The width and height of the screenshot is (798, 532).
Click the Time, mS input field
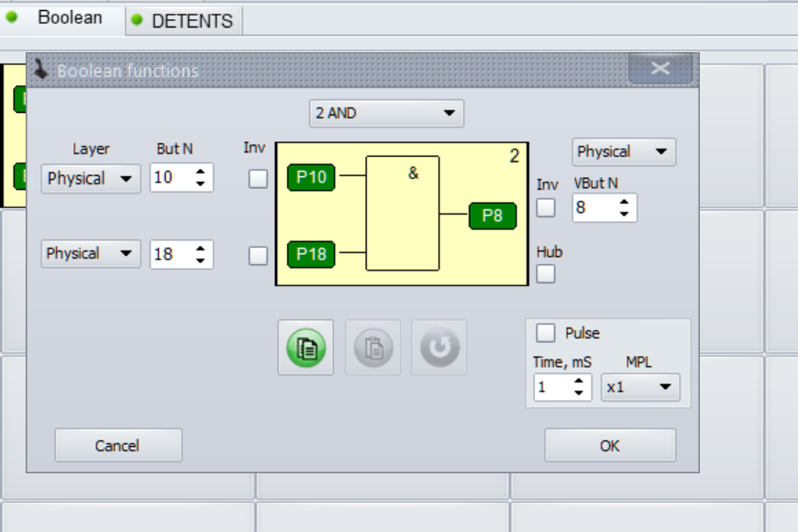coord(551,387)
